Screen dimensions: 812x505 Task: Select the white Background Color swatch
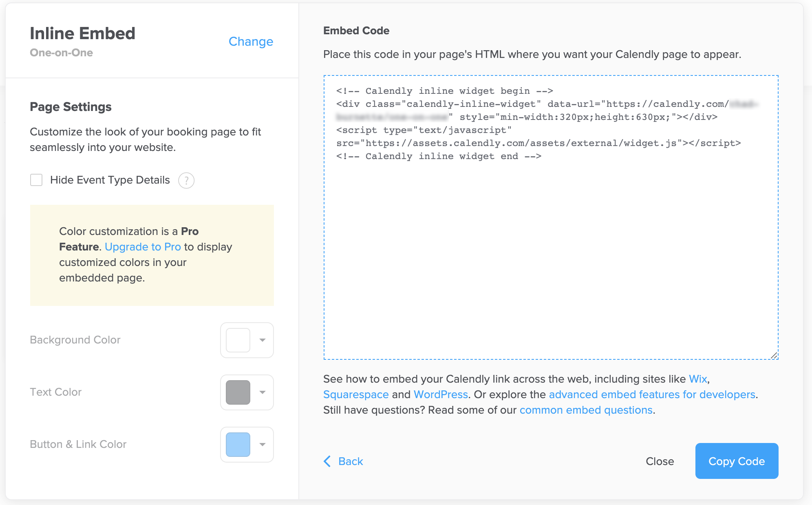pyautogui.click(x=238, y=340)
